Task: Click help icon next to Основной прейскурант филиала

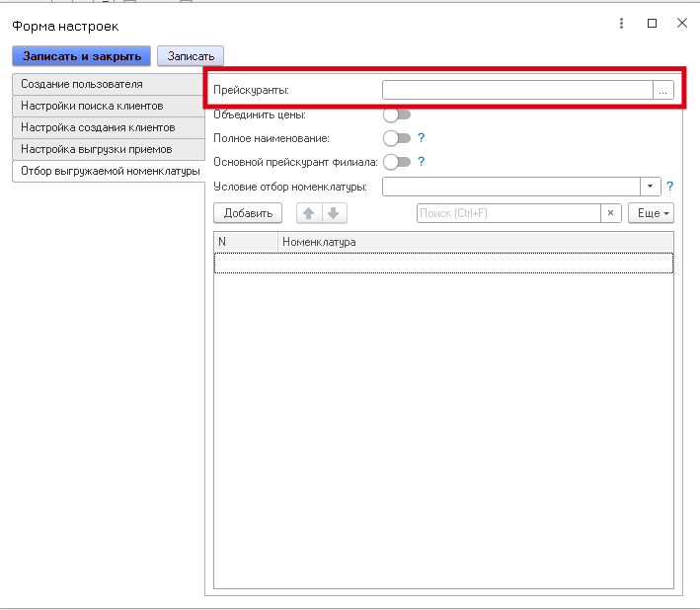Action: pyautogui.click(x=421, y=162)
